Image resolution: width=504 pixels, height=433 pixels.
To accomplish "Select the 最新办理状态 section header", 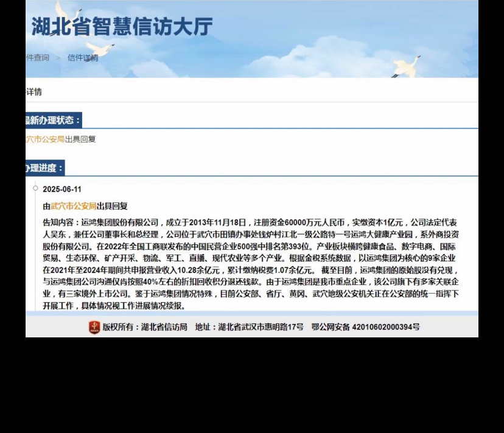I will pos(54,121).
